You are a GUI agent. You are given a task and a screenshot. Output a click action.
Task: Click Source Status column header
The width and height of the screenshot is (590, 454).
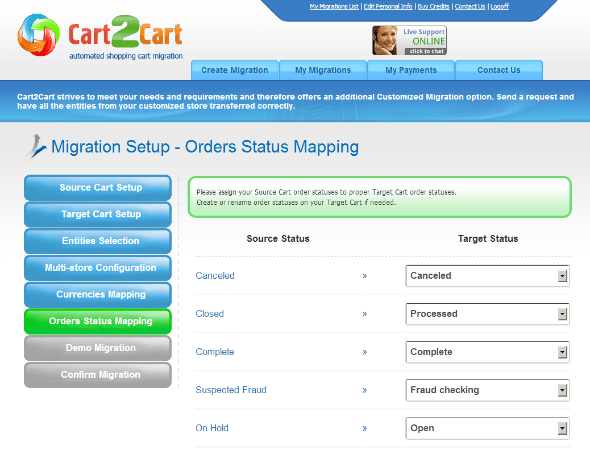[x=278, y=239]
